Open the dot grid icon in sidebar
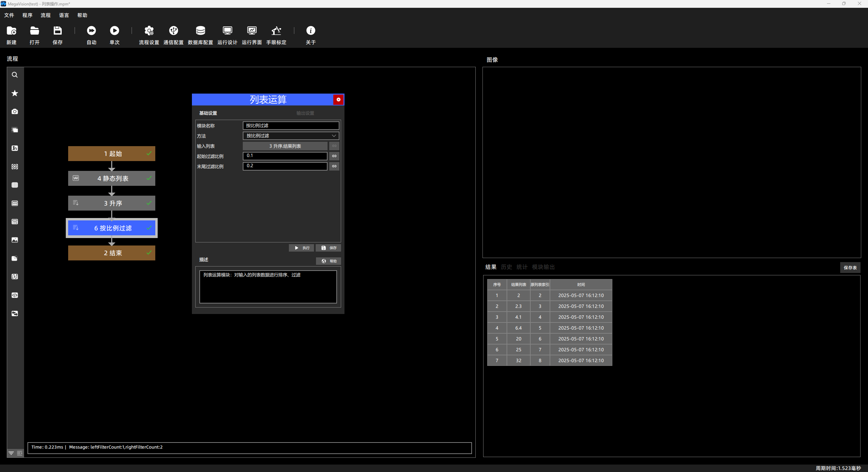Screen dimensions: 868x472 tap(15, 185)
